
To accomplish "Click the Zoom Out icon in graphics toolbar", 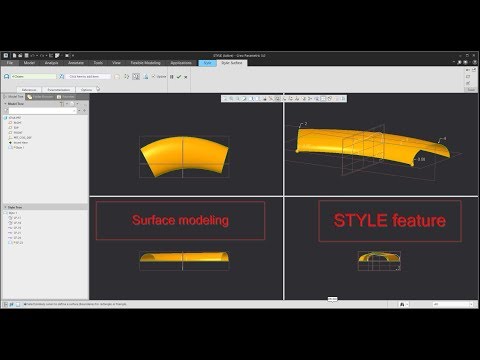I will (x=238, y=98).
